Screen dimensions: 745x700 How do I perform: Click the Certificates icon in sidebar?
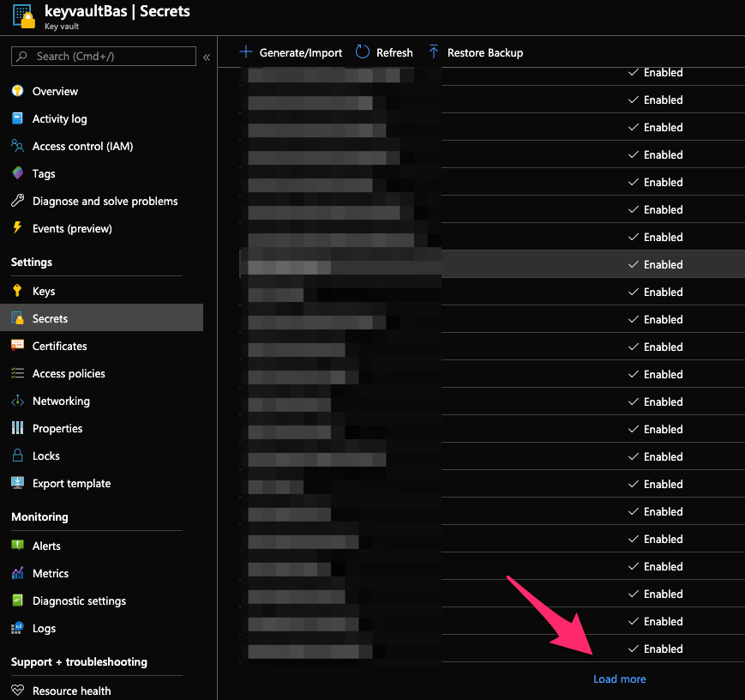point(17,346)
